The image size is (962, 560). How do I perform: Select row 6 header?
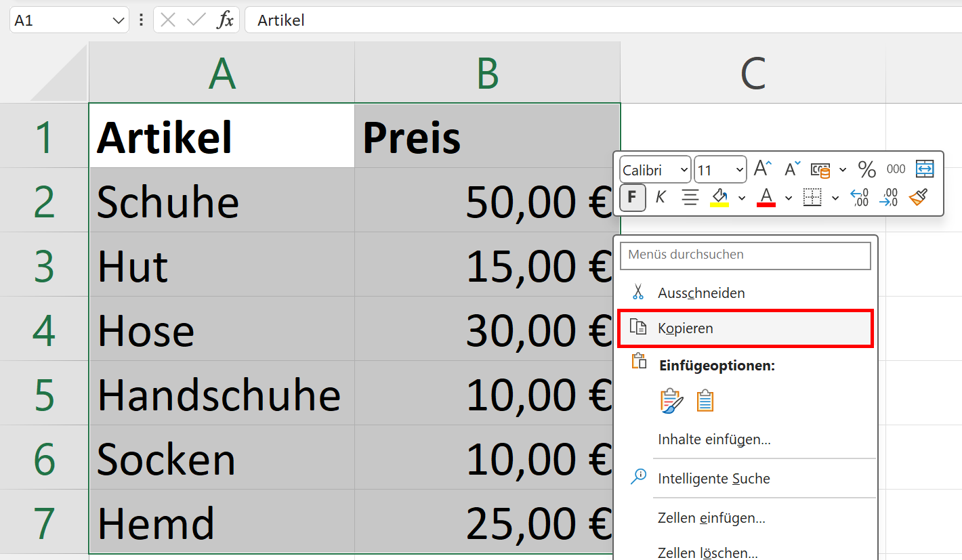44,457
